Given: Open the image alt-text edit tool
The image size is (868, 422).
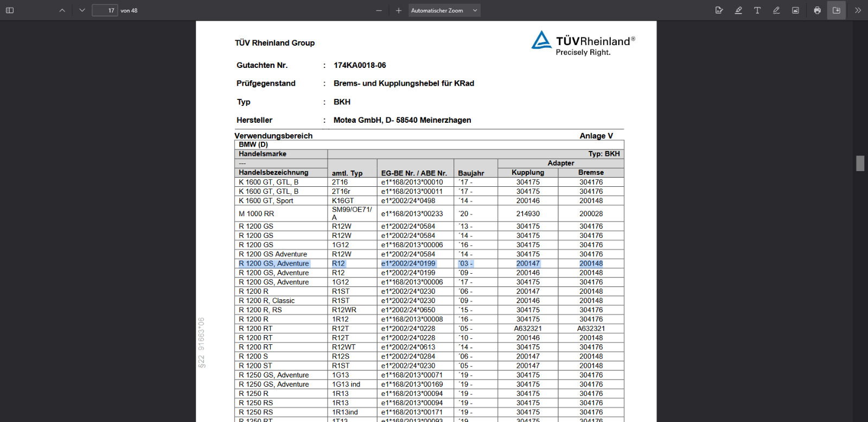Looking at the screenshot, I should (x=719, y=10).
